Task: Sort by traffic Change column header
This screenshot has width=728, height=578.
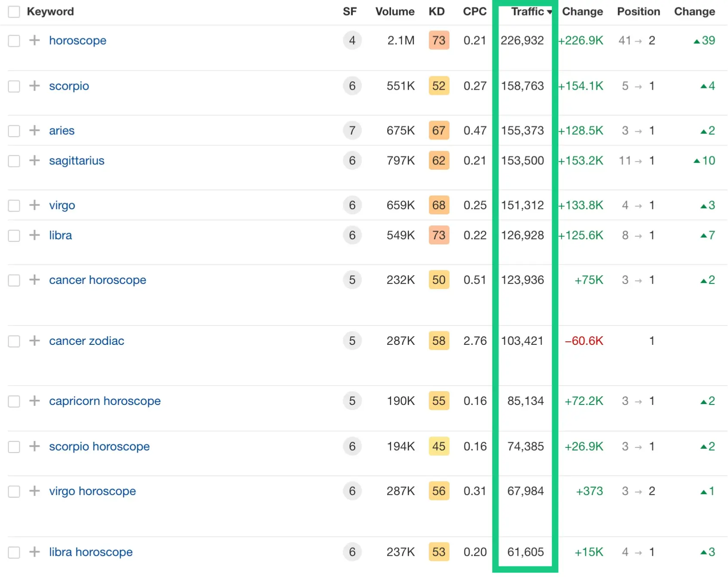Action: point(582,12)
